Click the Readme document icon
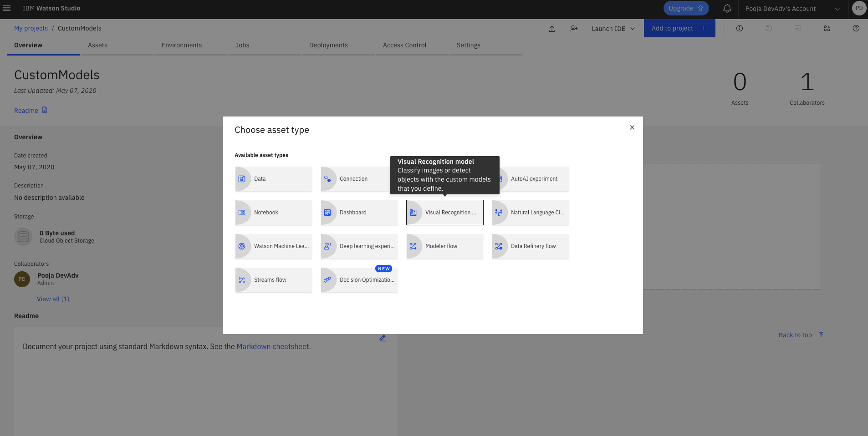The image size is (868, 436). point(45,110)
